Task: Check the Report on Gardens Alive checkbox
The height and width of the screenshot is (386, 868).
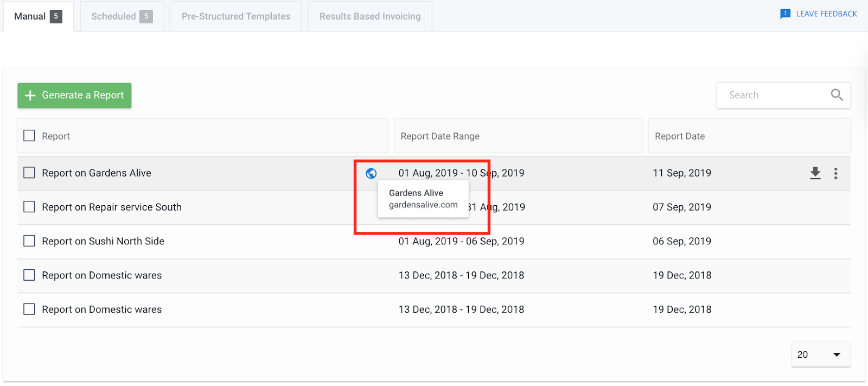Action: tap(29, 173)
